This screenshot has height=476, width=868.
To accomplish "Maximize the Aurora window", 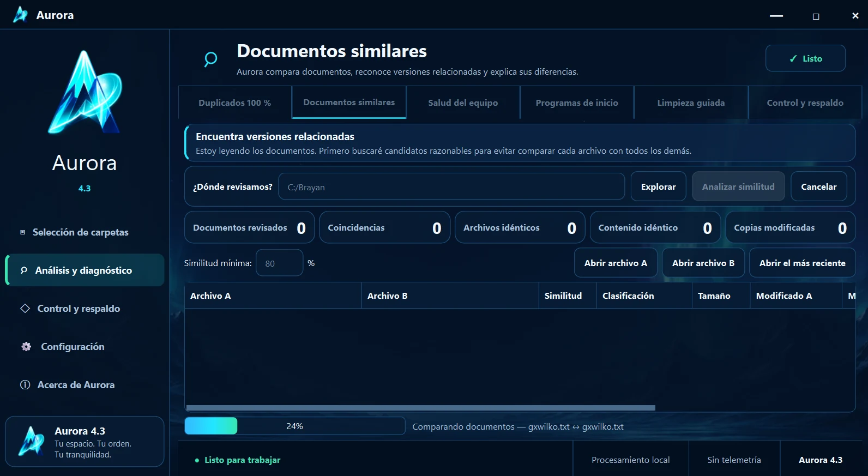I will tap(816, 16).
